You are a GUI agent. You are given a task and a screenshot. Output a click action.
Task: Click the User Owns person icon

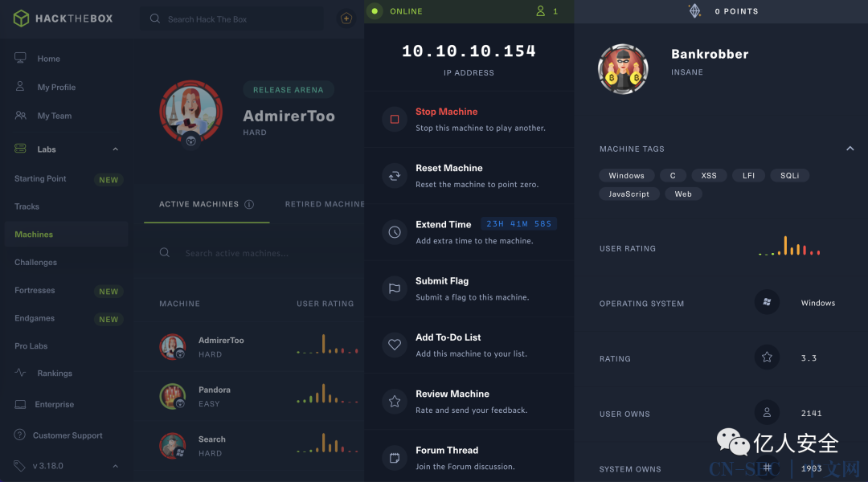click(767, 412)
